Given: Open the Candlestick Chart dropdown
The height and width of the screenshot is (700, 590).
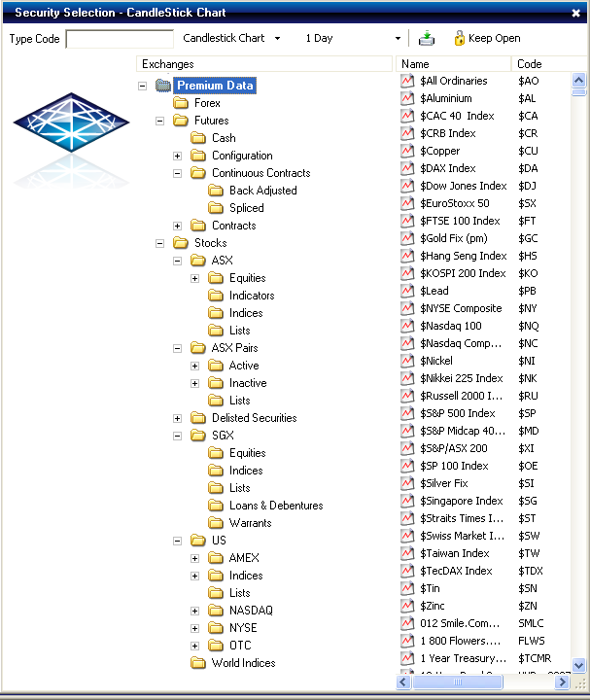Looking at the screenshot, I should tap(277, 38).
